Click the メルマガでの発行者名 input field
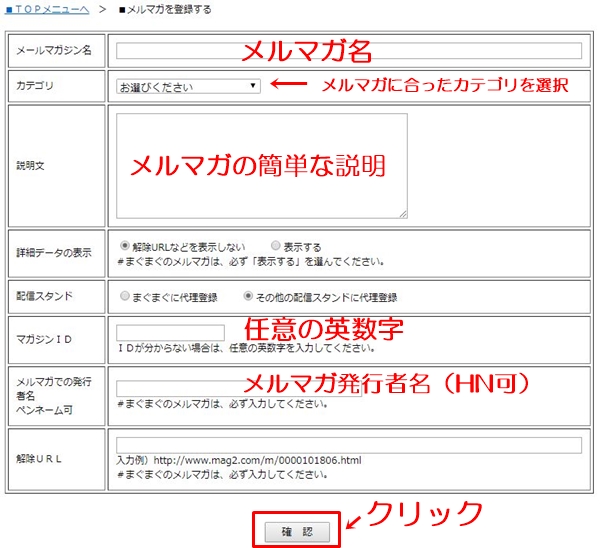The image size is (600, 548). click(239, 388)
